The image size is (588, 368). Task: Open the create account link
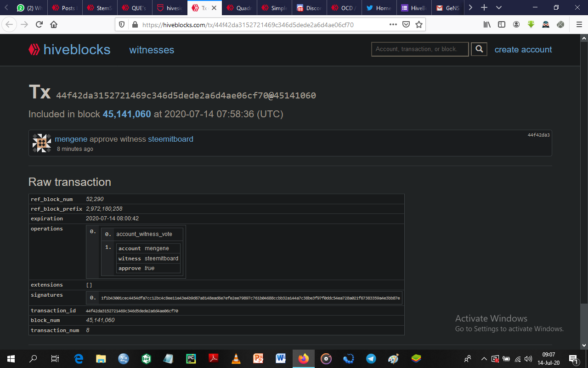[x=523, y=50]
